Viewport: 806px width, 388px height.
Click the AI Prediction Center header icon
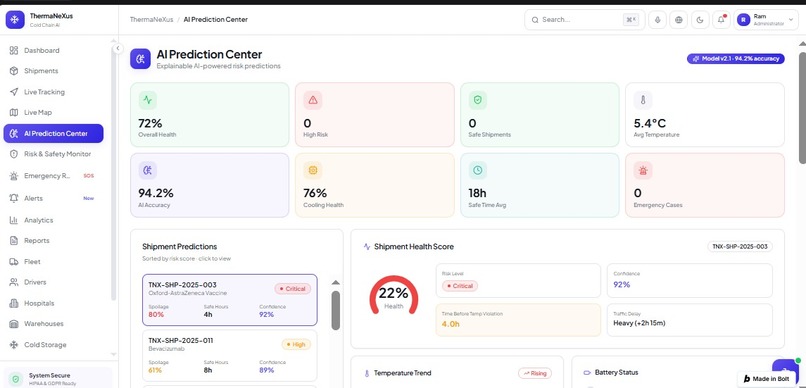[140, 59]
